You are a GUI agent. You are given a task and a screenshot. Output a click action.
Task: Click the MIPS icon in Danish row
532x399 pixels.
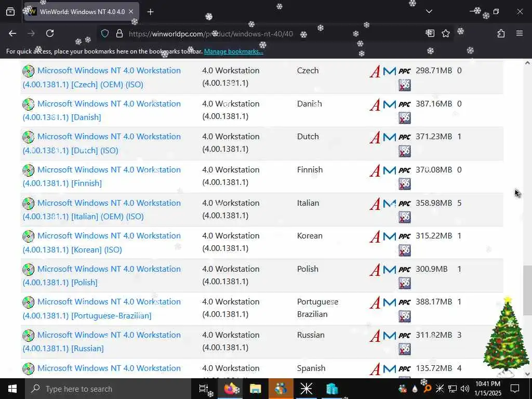pos(390,104)
